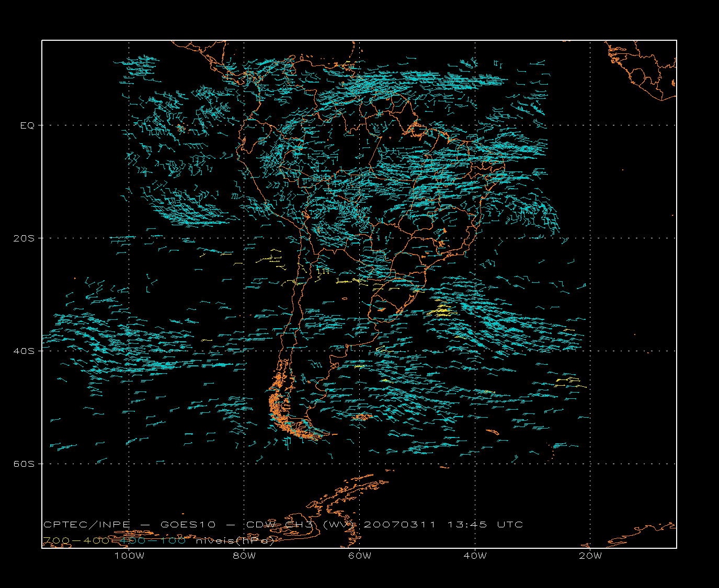Click the 60S latitude label

pyautogui.click(x=25, y=464)
